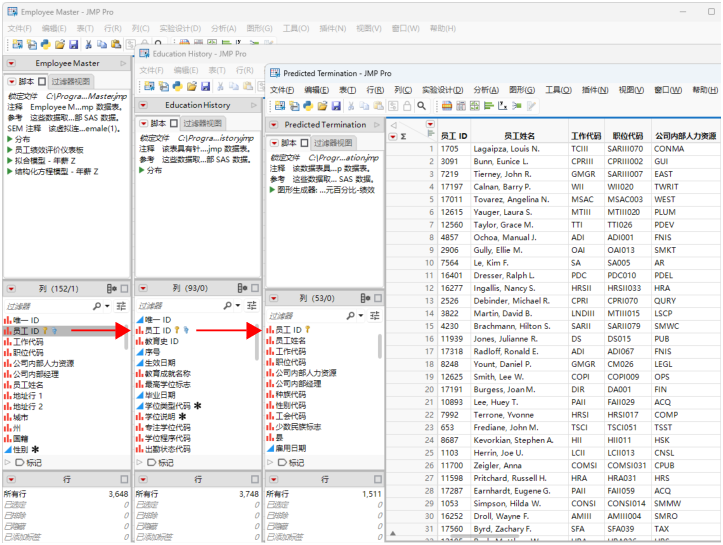723x545 pixels.
Task: Click Python icon in Employee Master toolbar
Action: point(46,44)
